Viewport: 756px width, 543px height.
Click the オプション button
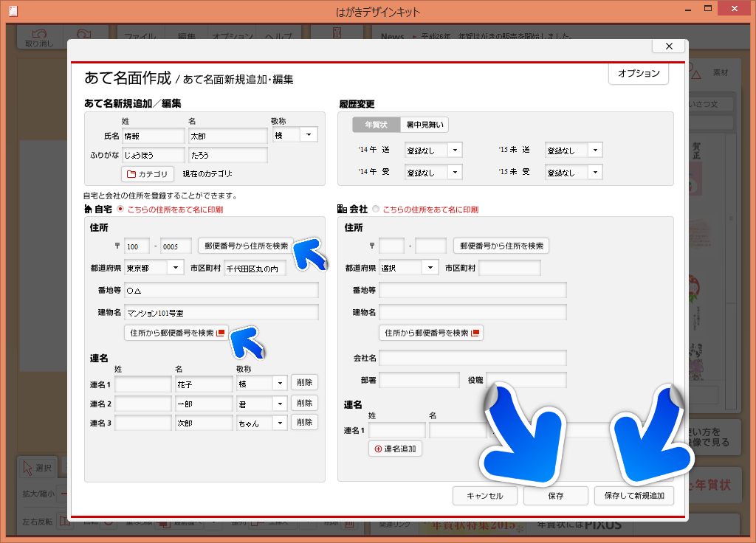coord(638,74)
